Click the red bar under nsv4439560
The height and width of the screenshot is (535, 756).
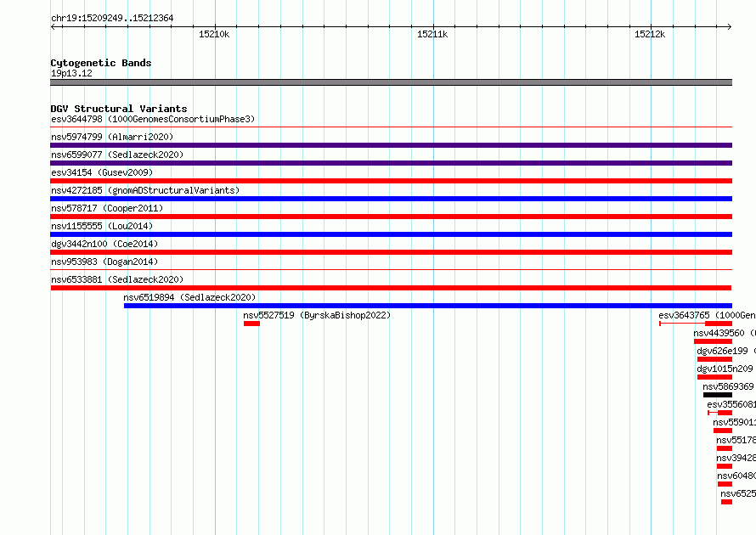[x=713, y=341]
